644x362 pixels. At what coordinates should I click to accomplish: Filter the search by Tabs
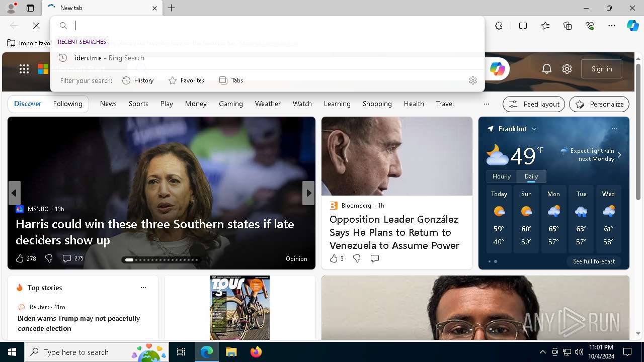coord(231,80)
